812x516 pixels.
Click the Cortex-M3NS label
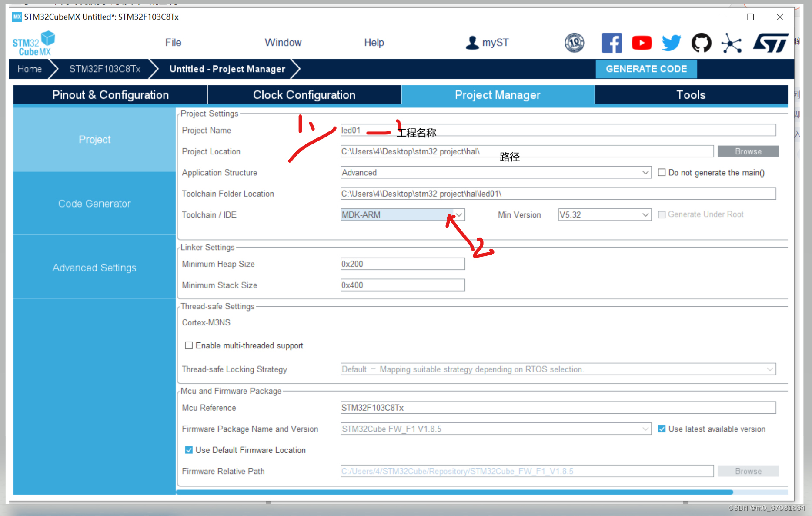tap(206, 322)
